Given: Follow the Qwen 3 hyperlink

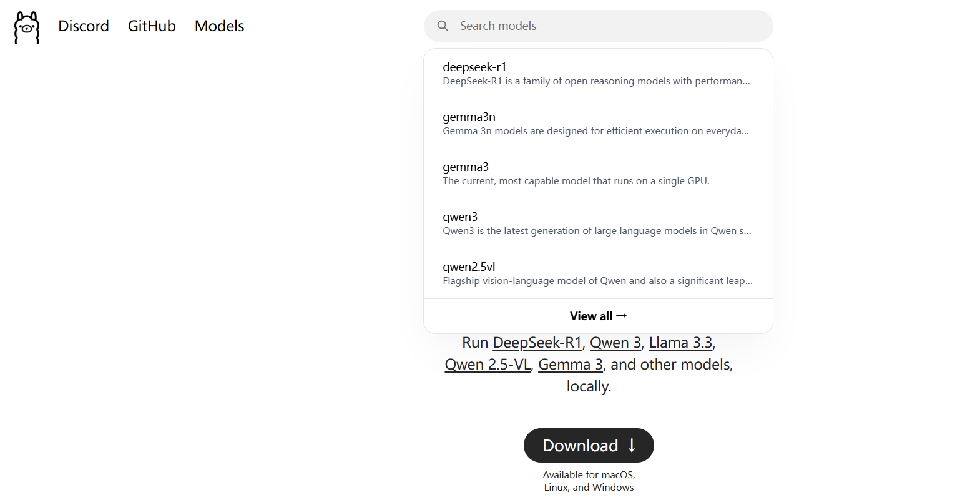Looking at the screenshot, I should tap(615, 343).
